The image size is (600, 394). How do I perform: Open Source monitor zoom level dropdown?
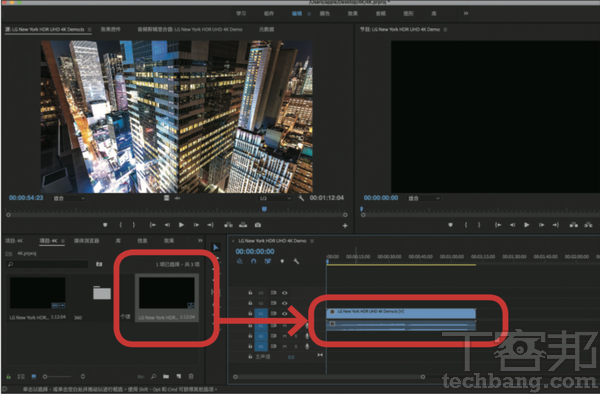(x=69, y=198)
